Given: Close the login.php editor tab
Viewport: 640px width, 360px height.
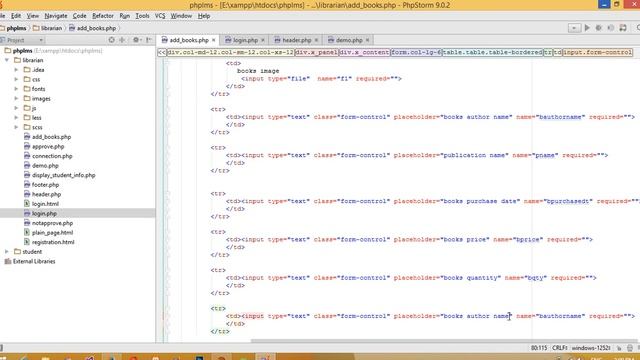Looking at the screenshot, I should click(x=263, y=40).
